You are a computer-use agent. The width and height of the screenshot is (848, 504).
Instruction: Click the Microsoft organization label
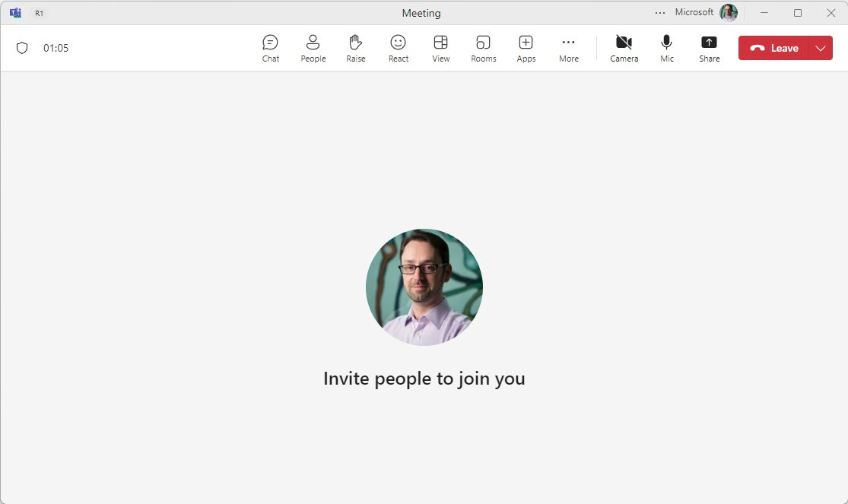pos(694,13)
